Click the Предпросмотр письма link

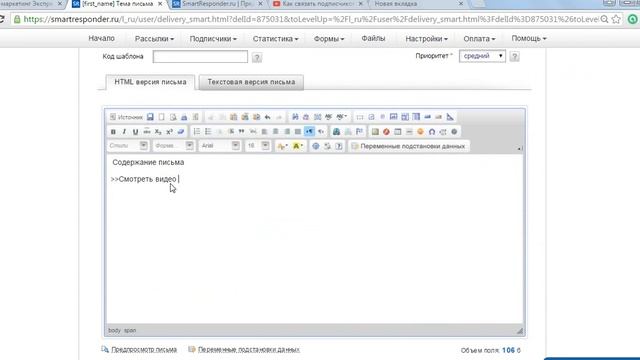coord(144,350)
